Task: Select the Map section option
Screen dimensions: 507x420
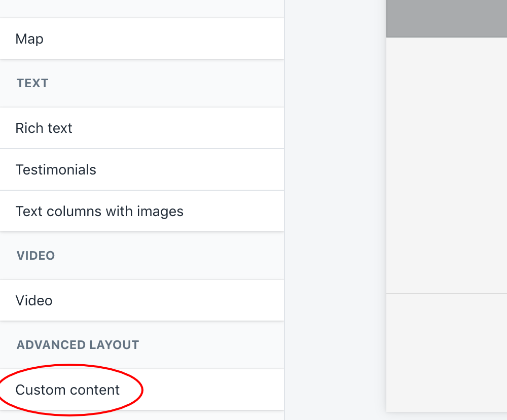Action: [x=29, y=39]
